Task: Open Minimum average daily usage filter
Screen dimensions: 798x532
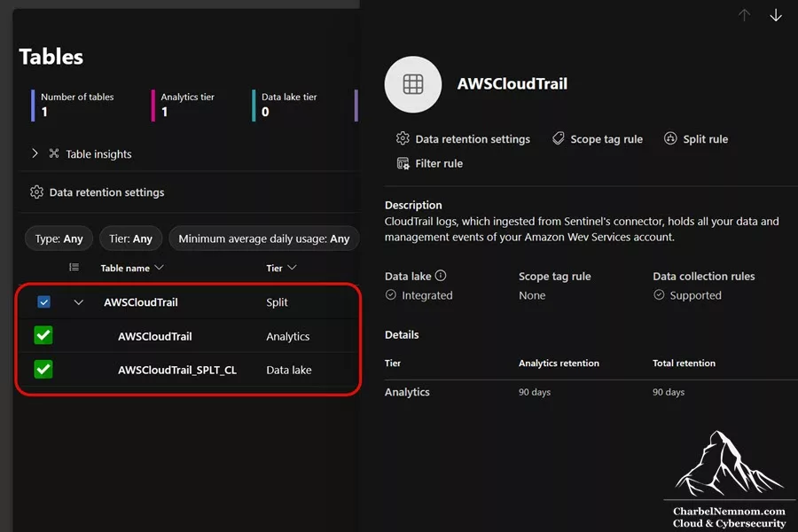Action: click(x=263, y=239)
